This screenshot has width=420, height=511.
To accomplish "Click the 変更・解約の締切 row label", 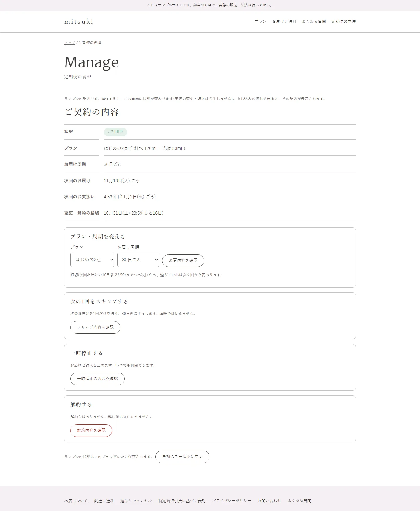I will click(x=82, y=213).
